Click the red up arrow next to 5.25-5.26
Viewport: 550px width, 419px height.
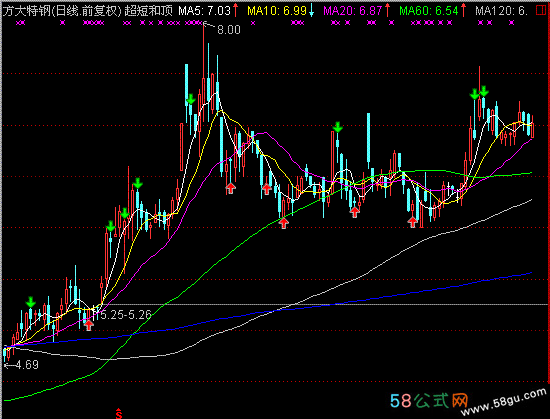(x=89, y=325)
